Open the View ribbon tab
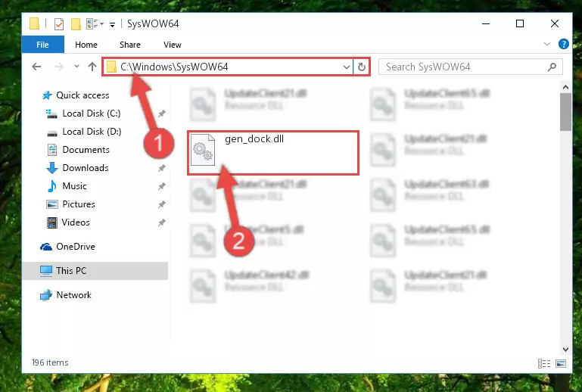The width and height of the screenshot is (582, 392). point(173,45)
